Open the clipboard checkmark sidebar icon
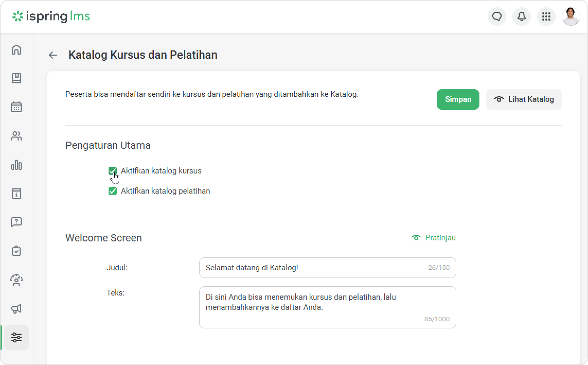 tap(16, 251)
